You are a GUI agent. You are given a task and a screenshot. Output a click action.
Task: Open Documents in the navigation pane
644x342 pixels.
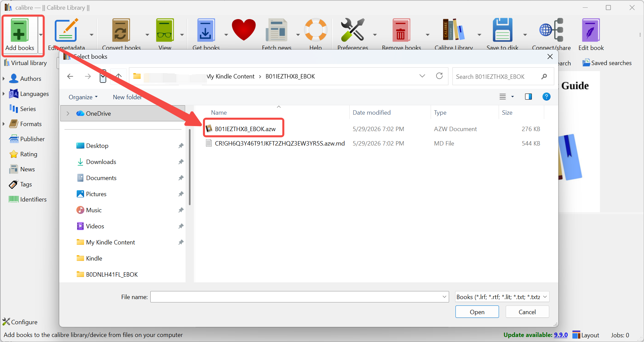101,178
